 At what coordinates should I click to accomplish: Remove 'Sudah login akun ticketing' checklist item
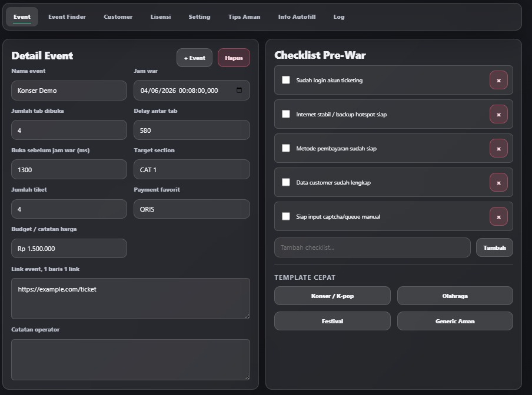[x=498, y=81]
